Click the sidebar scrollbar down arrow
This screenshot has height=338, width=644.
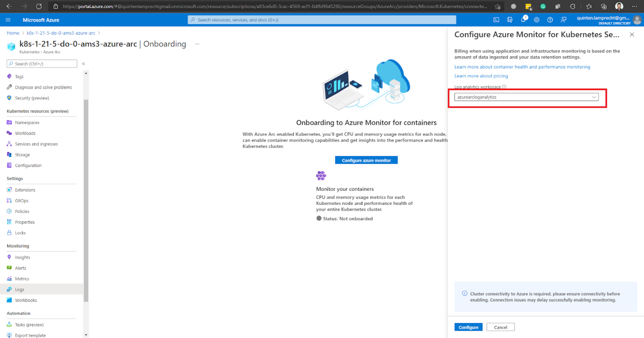pyautogui.click(x=86, y=335)
